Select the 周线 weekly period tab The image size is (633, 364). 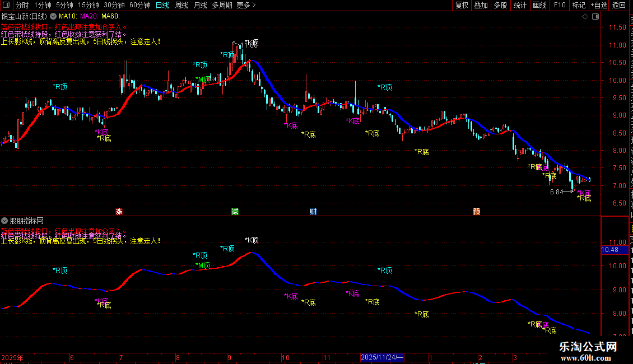pyautogui.click(x=181, y=5)
